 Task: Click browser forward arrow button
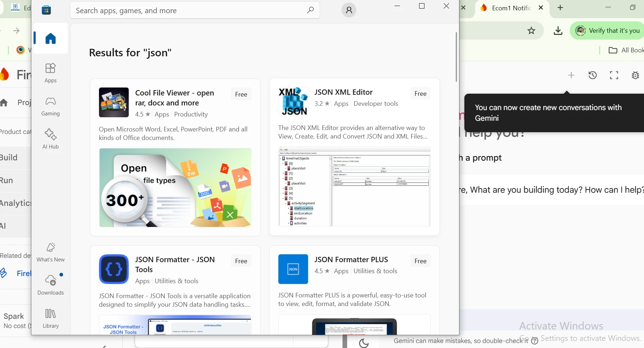16,31
